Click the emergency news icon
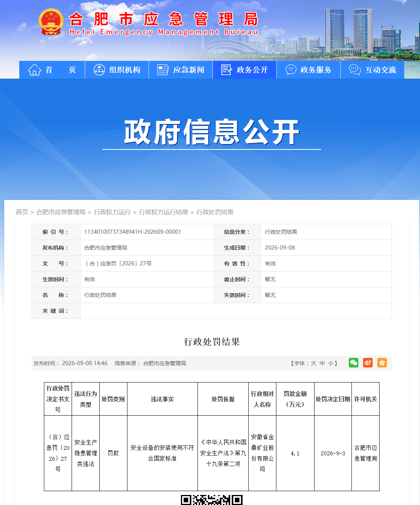 pos(163,70)
